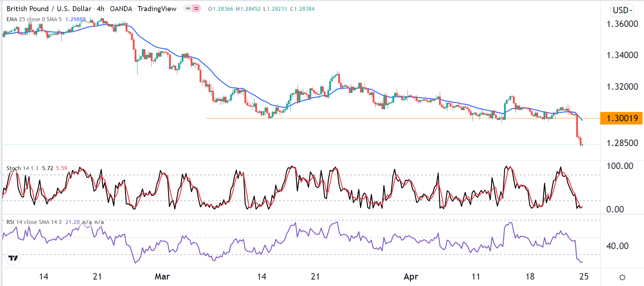Click the Stochastic 100.00 scale label
Viewport: 644px width, 286px height.
tap(620, 166)
